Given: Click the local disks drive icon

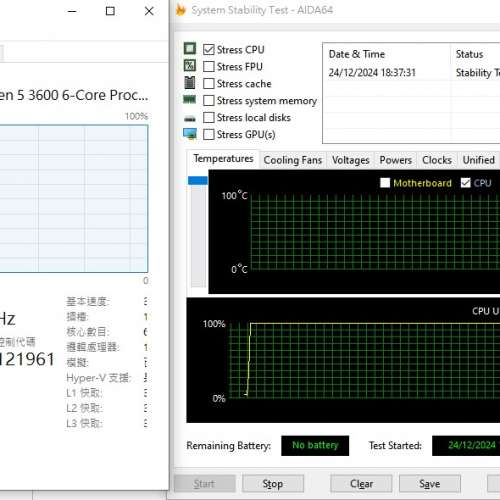Looking at the screenshot, I should 190,118.
